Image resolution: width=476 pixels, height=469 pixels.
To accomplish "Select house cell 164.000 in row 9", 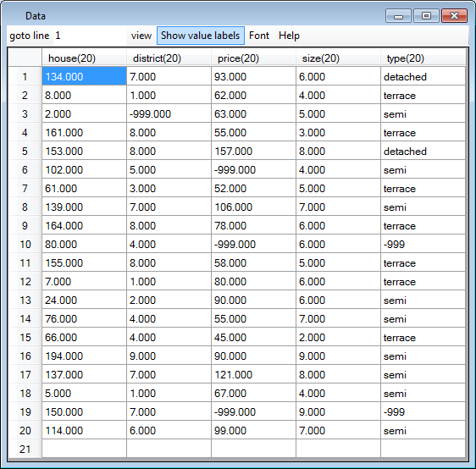I will (x=84, y=225).
